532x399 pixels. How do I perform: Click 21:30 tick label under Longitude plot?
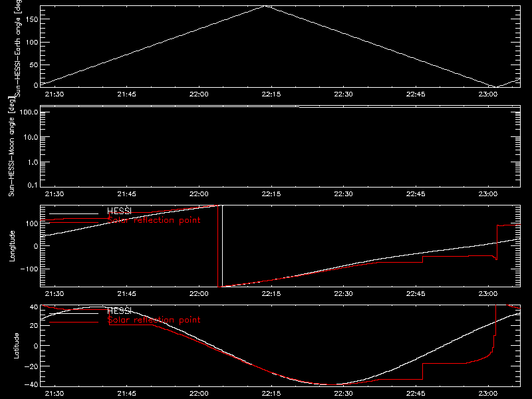(55, 293)
